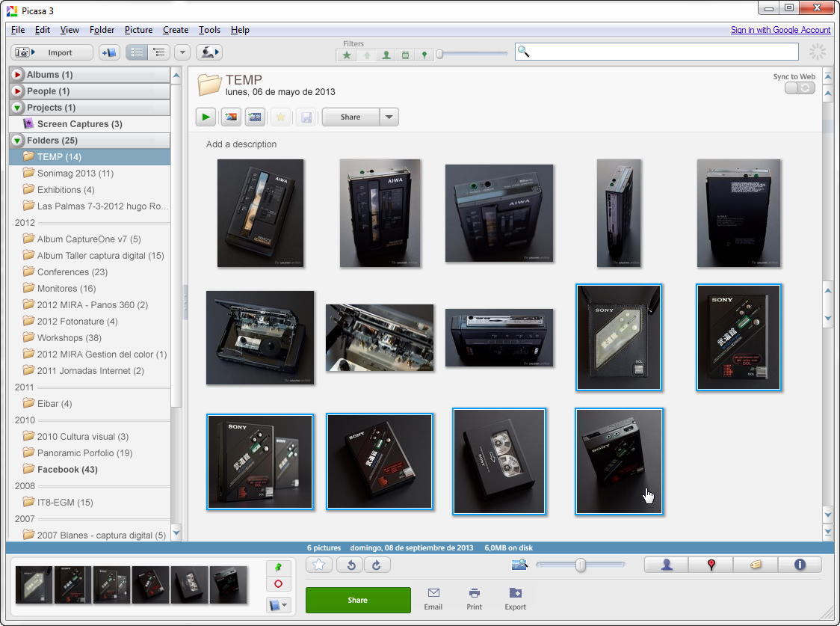Screen dimensions: 840x626
Task: Expand the Albums (1) section
Action: 17,75
